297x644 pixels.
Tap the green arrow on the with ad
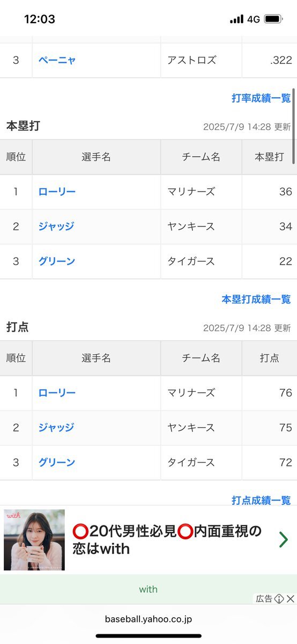pyautogui.click(x=284, y=539)
